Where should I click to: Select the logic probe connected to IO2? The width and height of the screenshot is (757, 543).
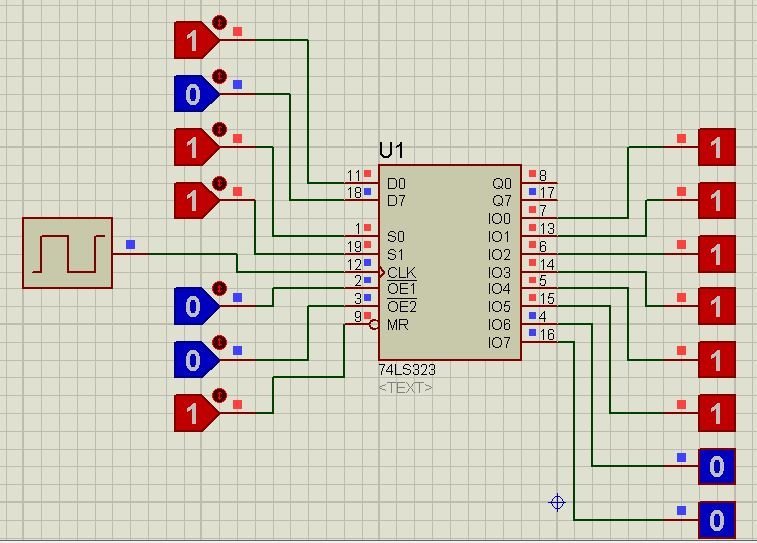point(717,254)
